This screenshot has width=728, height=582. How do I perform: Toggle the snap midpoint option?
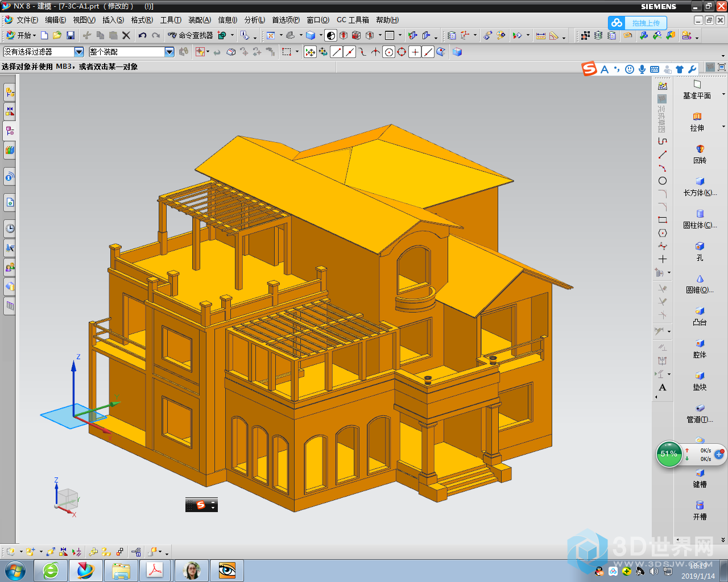pos(349,52)
